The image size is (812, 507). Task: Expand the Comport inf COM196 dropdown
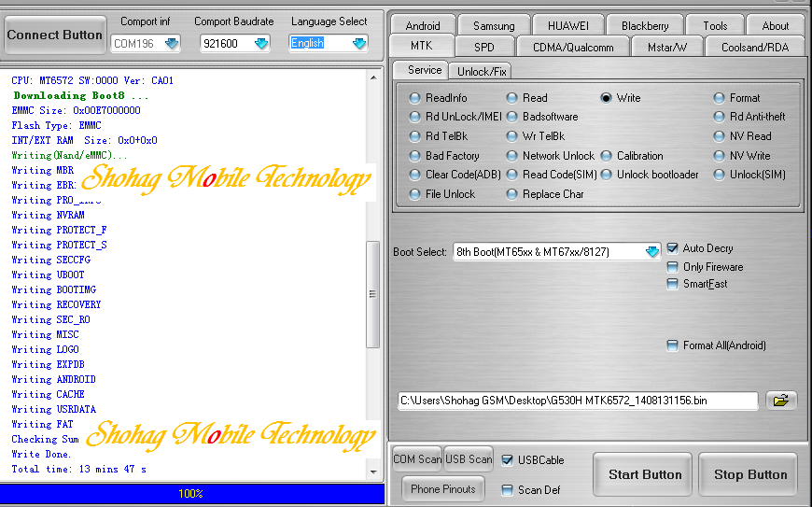172,44
